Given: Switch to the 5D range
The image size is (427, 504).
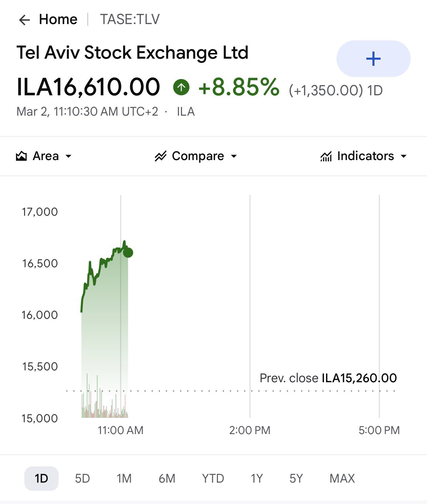Looking at the screenshot, I should pos(82,479).
